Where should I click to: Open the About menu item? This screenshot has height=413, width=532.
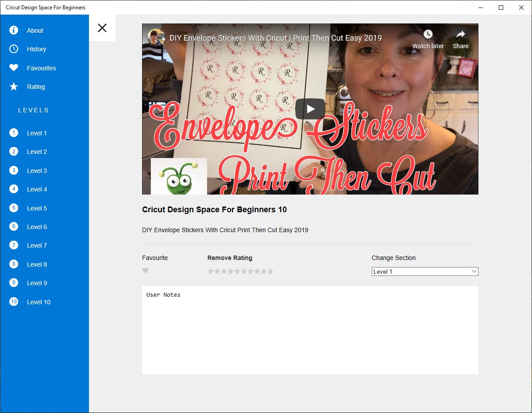(x=35, y=31)
